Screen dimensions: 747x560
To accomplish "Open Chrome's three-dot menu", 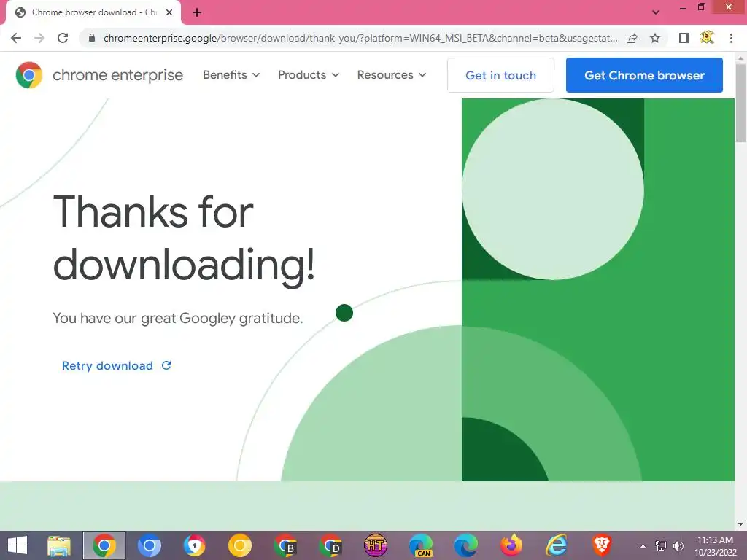I will pos(731,38).
